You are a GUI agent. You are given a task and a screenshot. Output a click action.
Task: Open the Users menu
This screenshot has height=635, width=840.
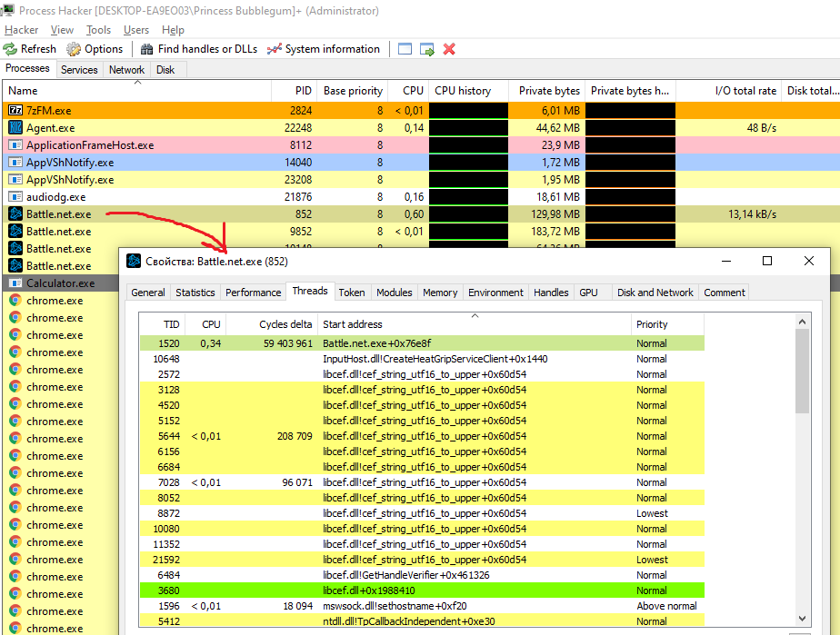[x=136, y=30]
